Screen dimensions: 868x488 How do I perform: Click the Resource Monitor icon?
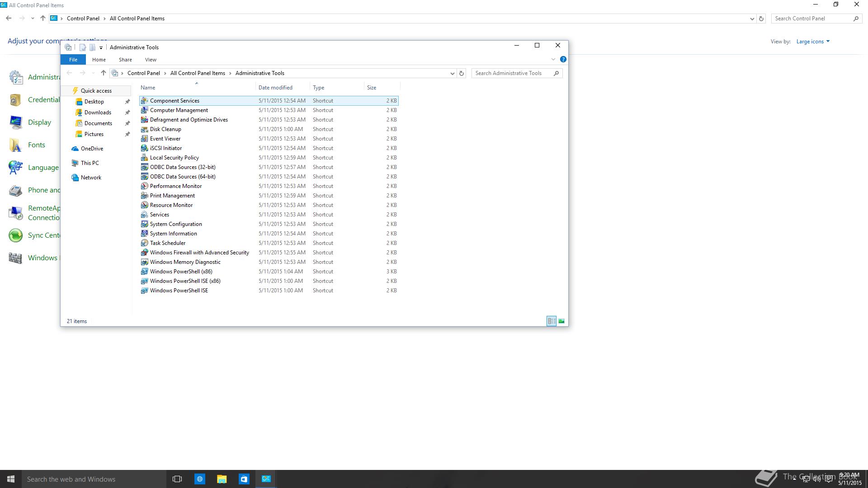tap(144, 205)
